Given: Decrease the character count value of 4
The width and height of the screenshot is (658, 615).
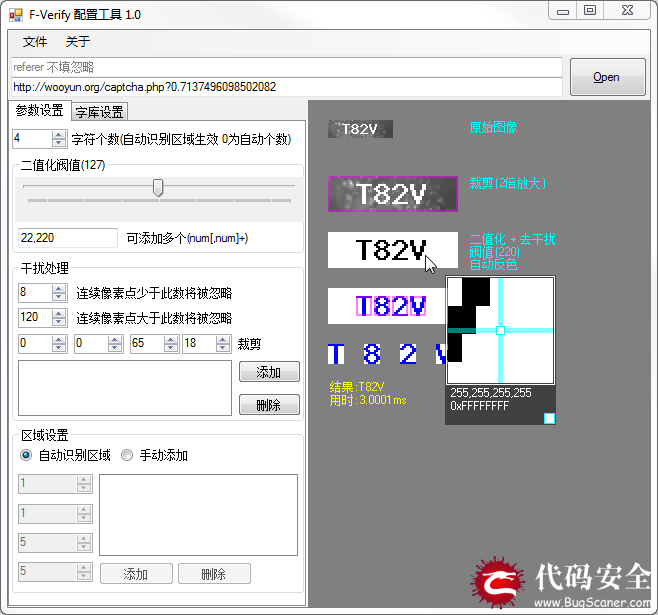Looking at the screenshot, I should click(59, 143).
